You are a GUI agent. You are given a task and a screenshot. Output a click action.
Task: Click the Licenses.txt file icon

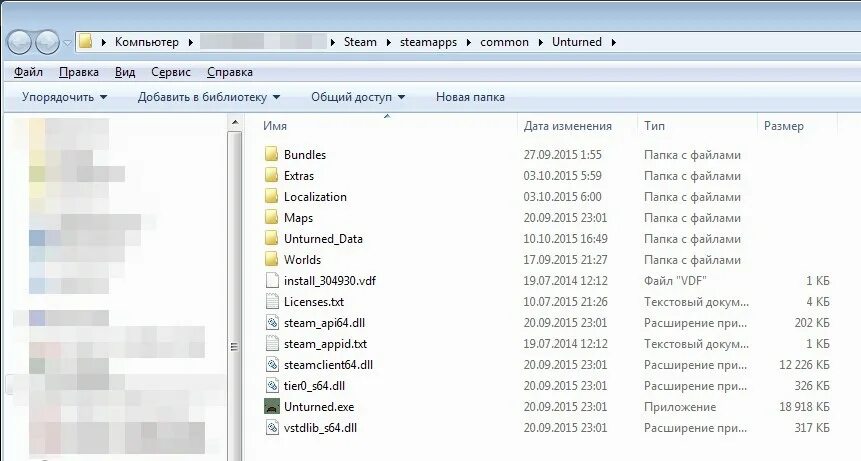272,301
